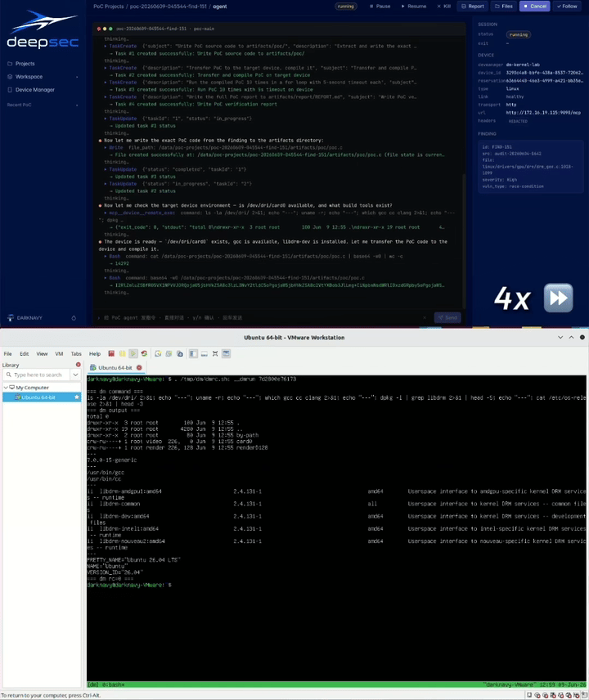Click the stretch guest icon in status bar
Viewport: 589px width, 700px height.
pyautogui.click(x=585, y=695)
